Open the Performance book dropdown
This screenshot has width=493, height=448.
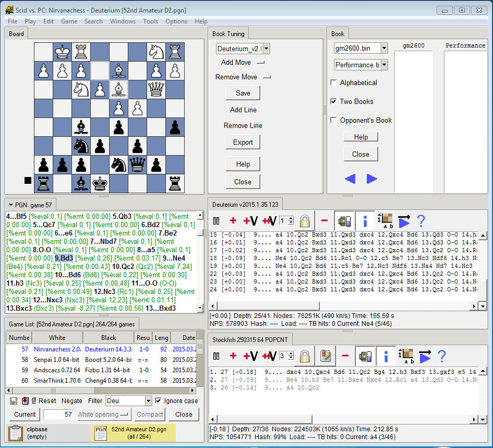384,65
